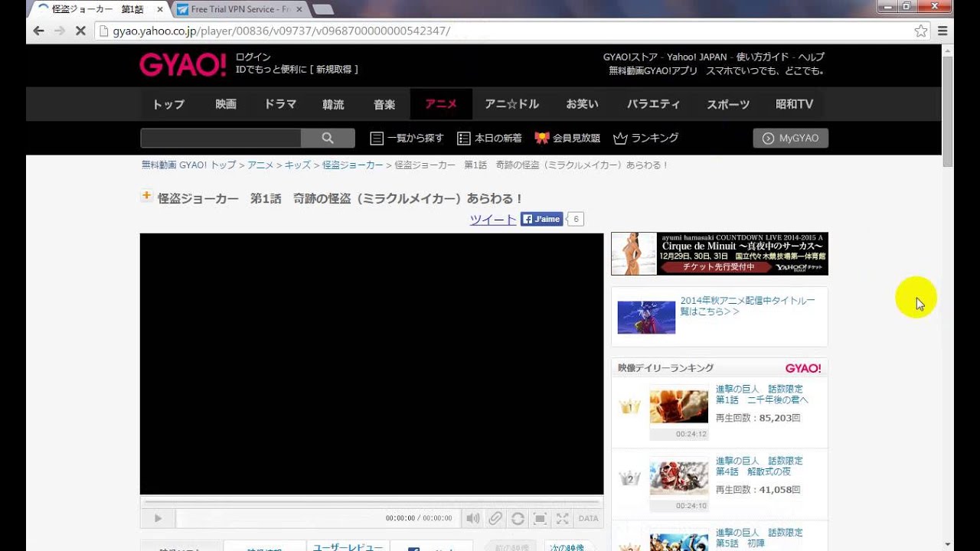Close the 怪盗ジョーカー browser tab
The height and width of the screenshot is (551, 980).
tap(160, 10)
